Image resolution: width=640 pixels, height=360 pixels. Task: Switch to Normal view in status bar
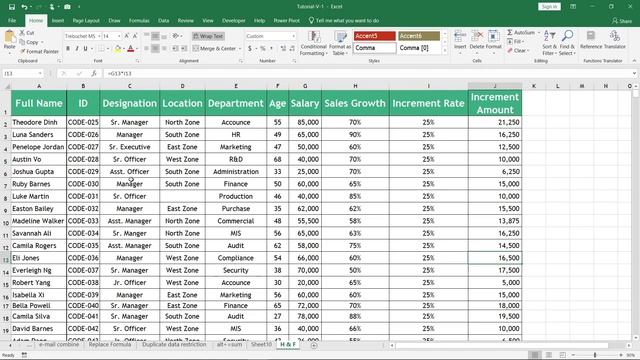coord(535,355)
